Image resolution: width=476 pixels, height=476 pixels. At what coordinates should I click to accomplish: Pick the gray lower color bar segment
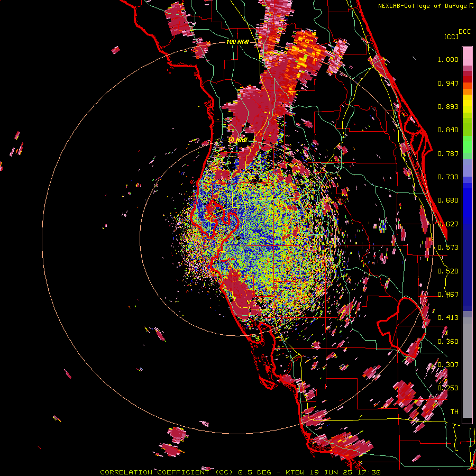click(x=467, y=368)
